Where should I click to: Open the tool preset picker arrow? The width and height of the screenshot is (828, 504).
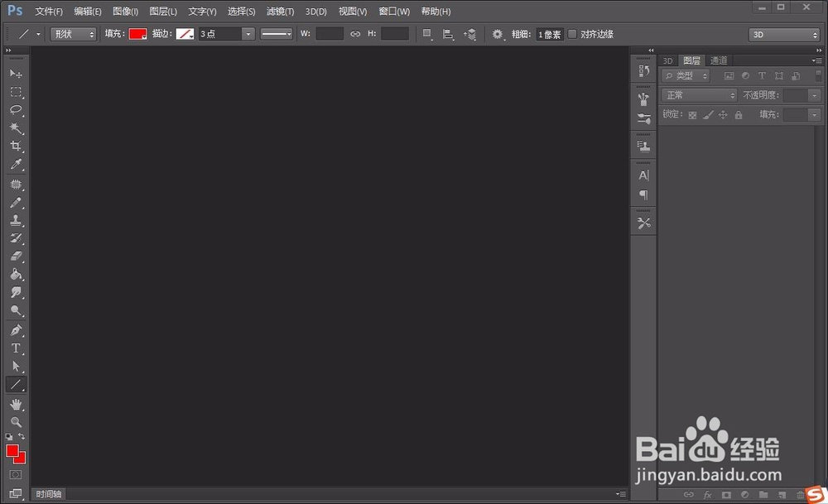pyautogui.click(x=38, y=34)
